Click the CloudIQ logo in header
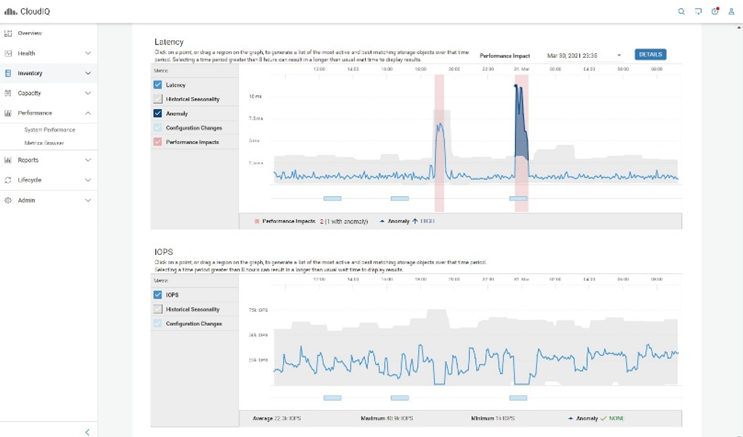 28,11
